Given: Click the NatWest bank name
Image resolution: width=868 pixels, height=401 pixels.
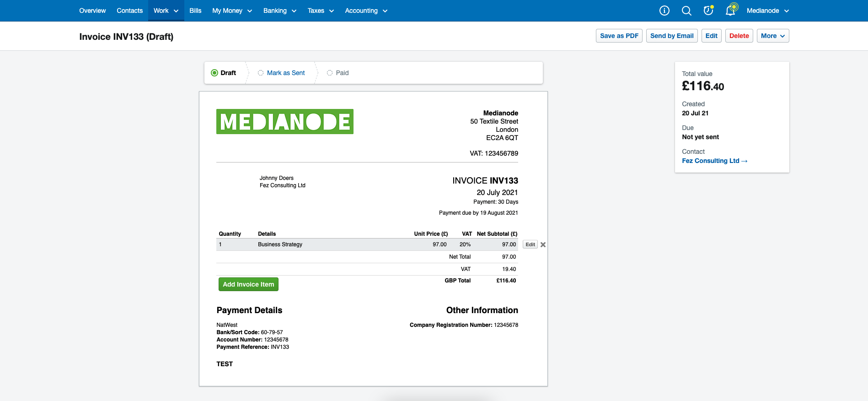Looking at the screenshot, I should click(x=227, y=325).
